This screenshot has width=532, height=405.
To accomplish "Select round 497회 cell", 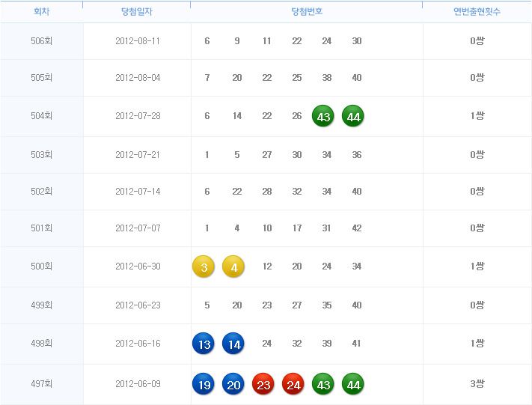I will (41, 384).
